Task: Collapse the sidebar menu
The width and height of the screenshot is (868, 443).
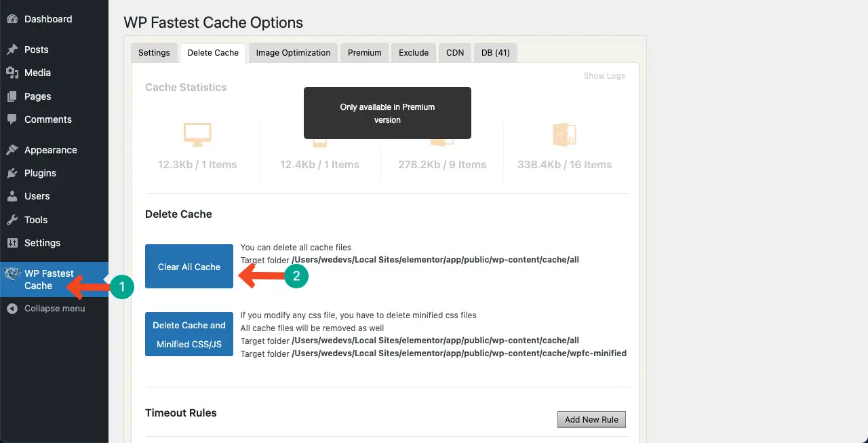Action: (x=54, y=309)
